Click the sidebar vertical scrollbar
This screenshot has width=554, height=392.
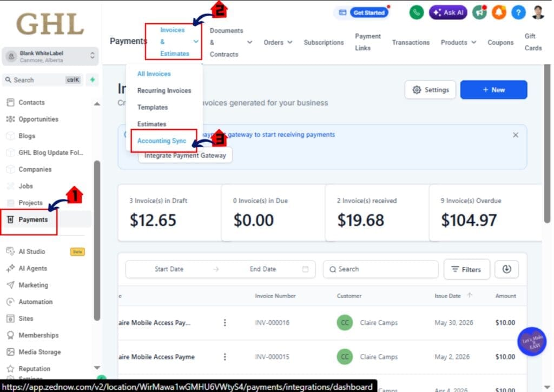(x=97, y=240)
